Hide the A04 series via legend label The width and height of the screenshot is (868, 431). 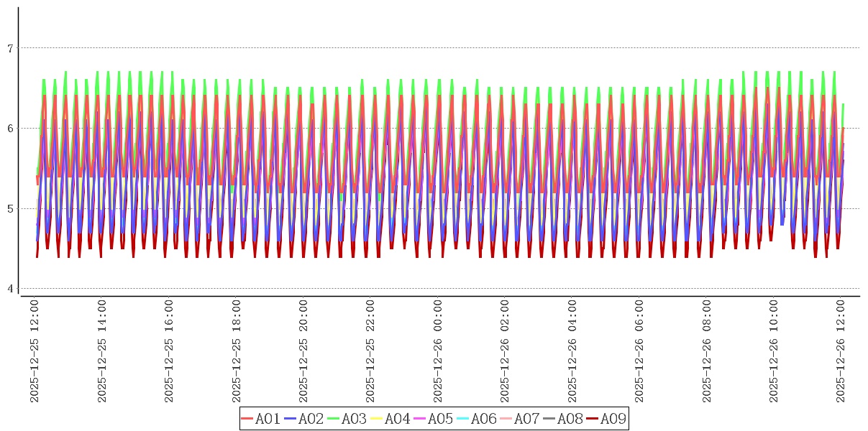[x=397, y=419]
